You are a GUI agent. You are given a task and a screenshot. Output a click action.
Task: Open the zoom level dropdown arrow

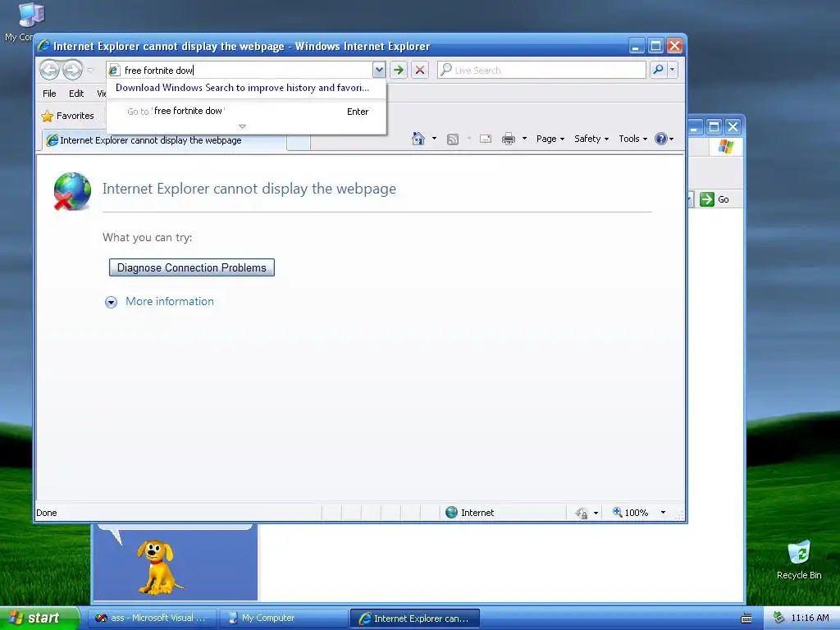(x=663, y=513)
